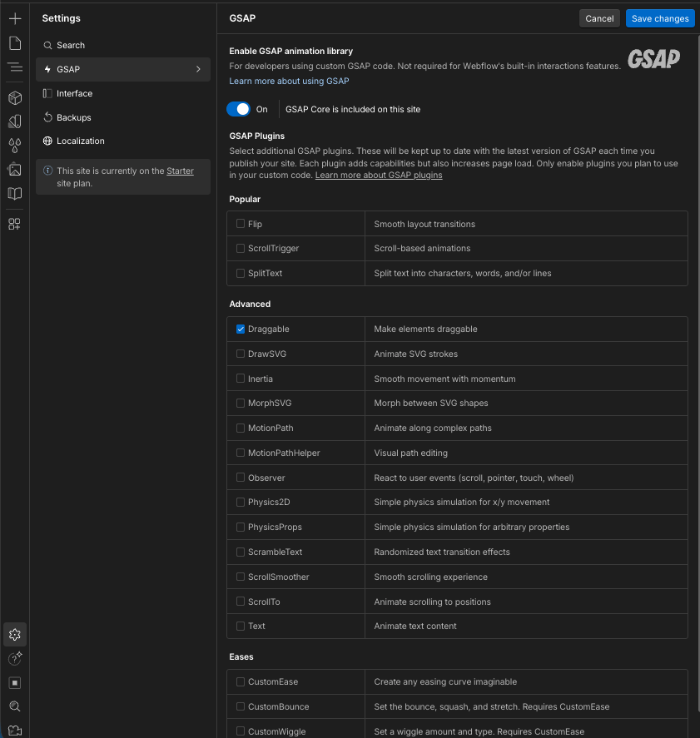The image size is (700, 738).
Task: Open the Add elements panel plus icon
Action: coord(14,18)
